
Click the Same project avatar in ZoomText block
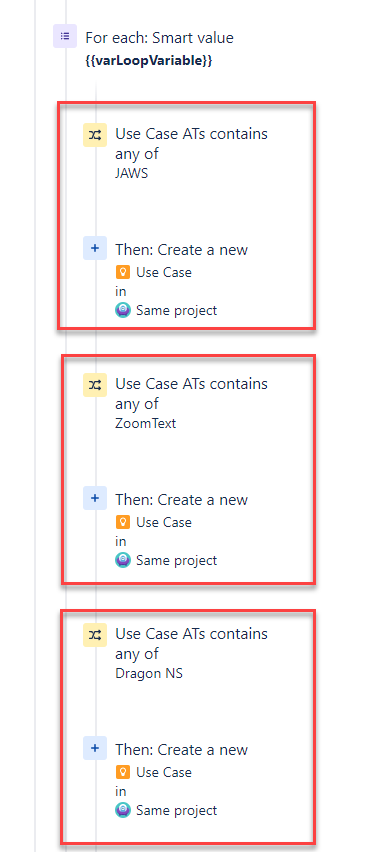click(x=123, y=560)
